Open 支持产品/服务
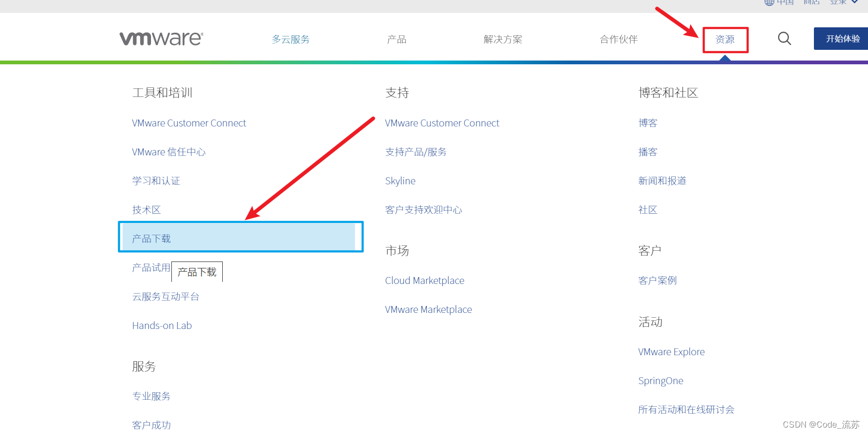This screenshot has height=434, width=868. [x=416, y=152]
